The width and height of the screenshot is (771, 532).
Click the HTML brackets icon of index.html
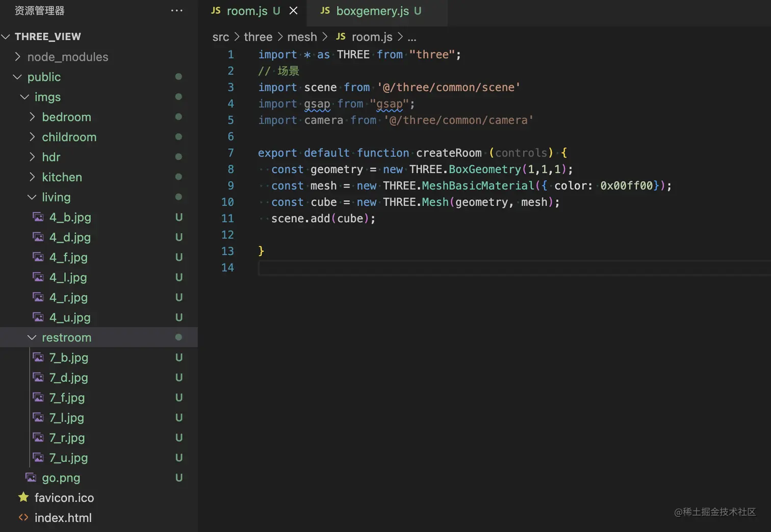coord(23,518)
